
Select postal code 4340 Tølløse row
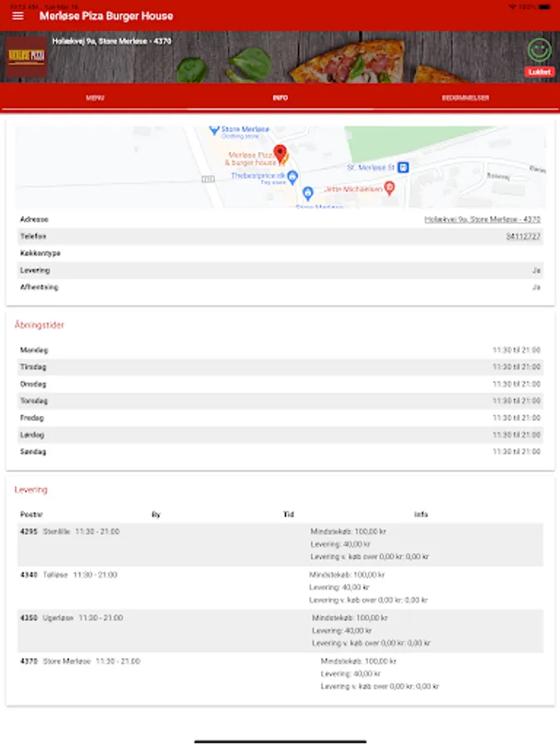pyautogui.click(x=280, y=588)
